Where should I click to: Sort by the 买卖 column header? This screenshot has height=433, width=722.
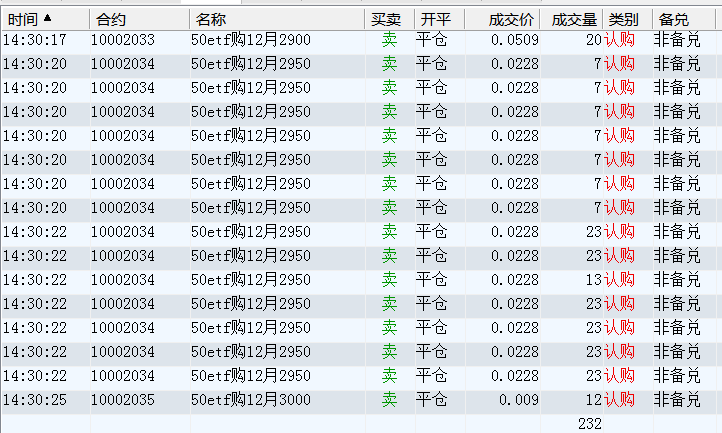click(x=390, y=19)
